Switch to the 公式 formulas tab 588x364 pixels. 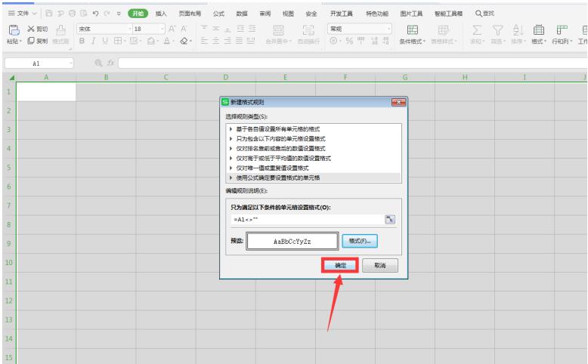coord(218,14)
